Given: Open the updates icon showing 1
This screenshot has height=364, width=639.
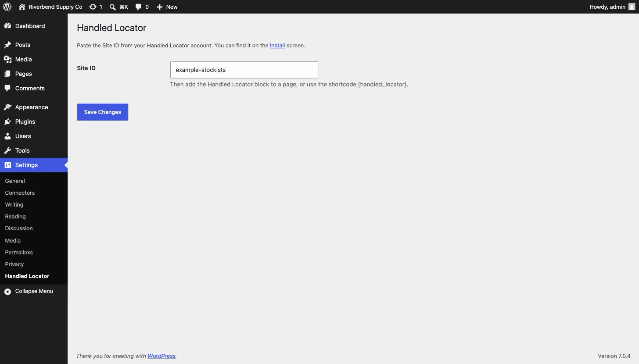Looking at the screenshot, I should click(93, 7).
